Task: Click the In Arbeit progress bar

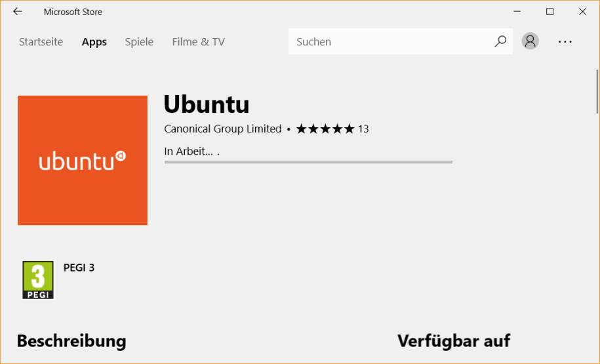Action: pyautogui.click(x=308, y=162)
